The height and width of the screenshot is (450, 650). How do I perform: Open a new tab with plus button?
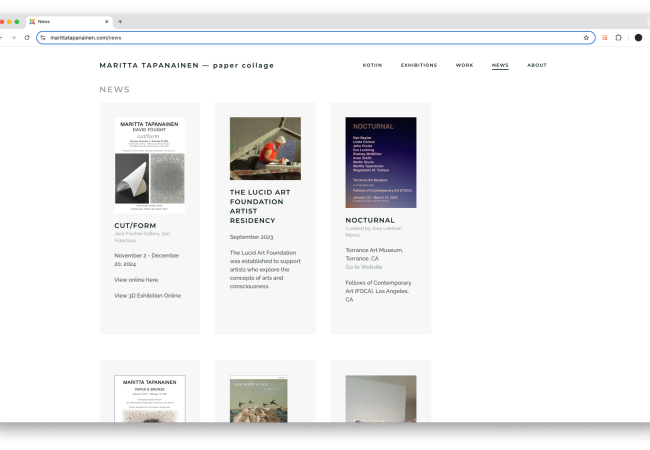tap(120, 21)
